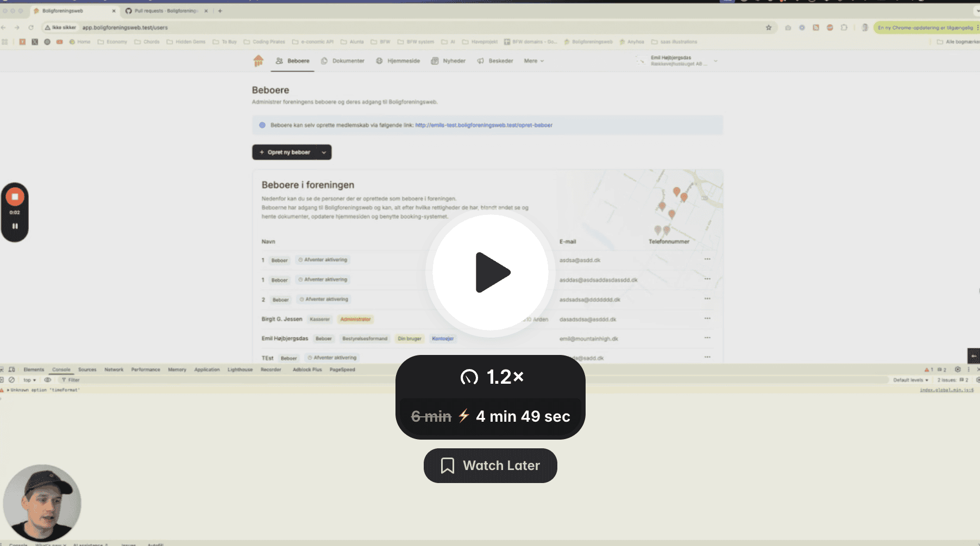980x546 pixels.
Task: Change the 1.2× playback speed
Action: (x=491, y=377)
